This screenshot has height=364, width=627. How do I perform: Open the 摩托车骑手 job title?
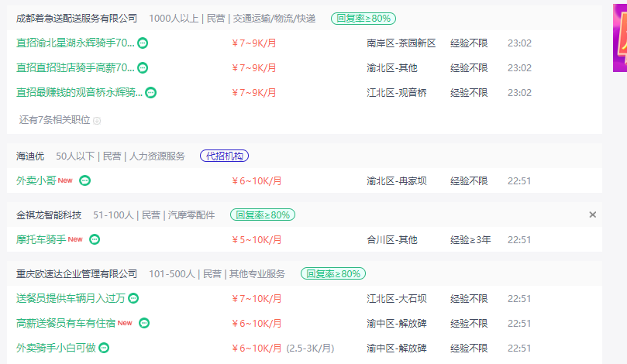pos(40,240)
